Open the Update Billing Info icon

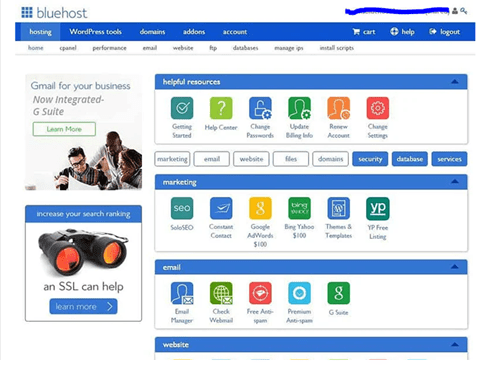[299, 108]
